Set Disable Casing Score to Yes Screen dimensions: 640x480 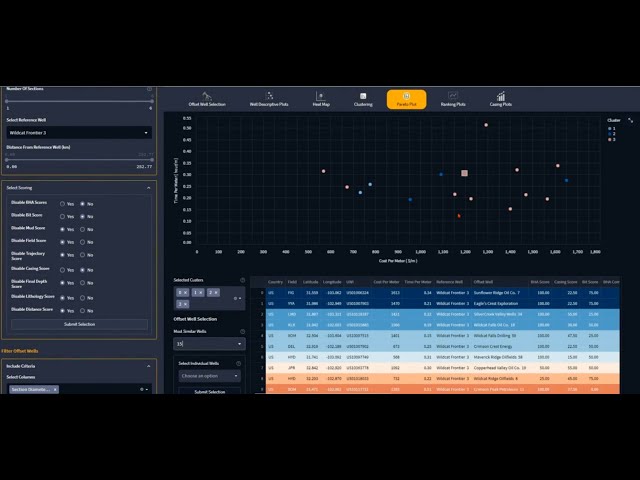[x=62, y=270]
